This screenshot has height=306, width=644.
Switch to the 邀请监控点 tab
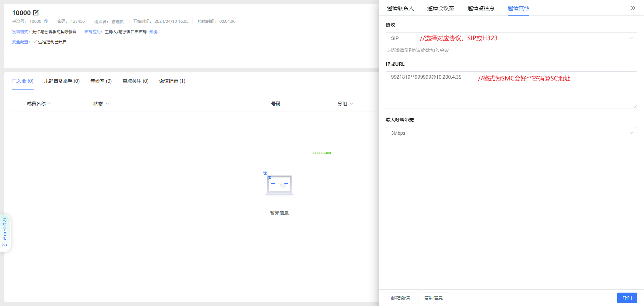(481, 8)
